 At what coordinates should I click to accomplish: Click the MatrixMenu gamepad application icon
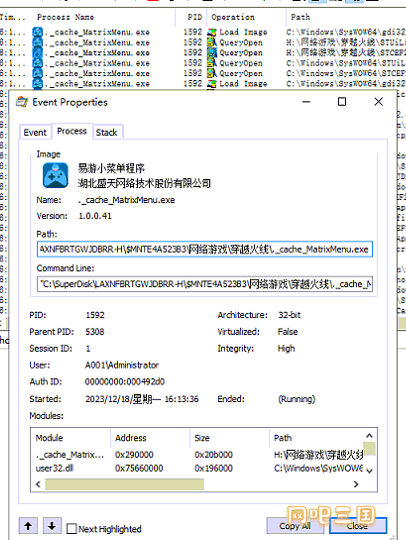[x=55, y=176]
